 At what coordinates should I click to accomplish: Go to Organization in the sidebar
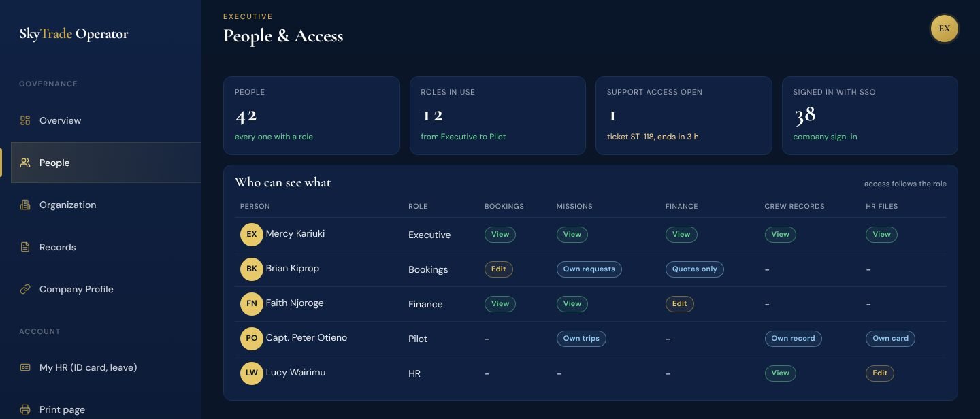pyautogui.click(x=106, y=205)
